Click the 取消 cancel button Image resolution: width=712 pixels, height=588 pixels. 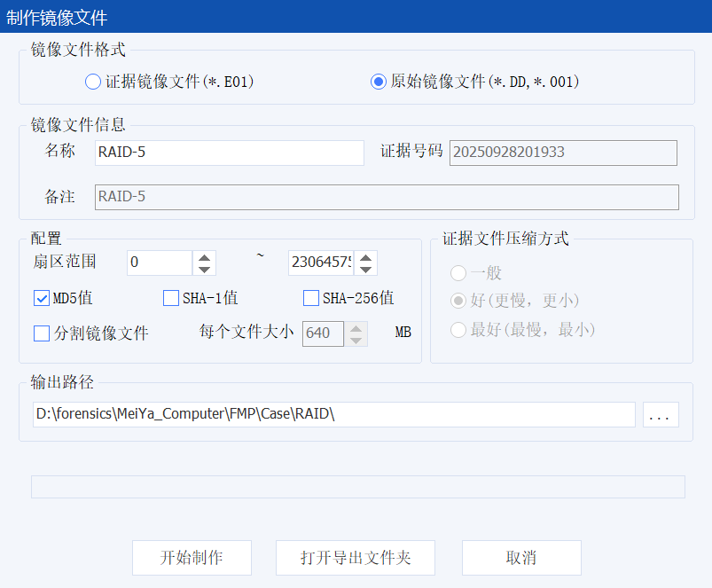(x=521, y=558)
